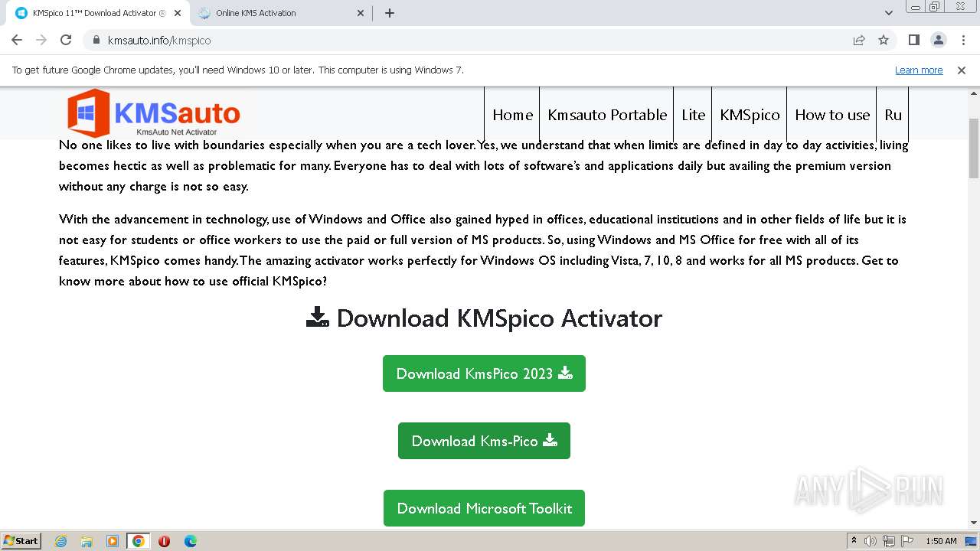Open Windows Explorer folder in taskbar
The height and width of the screenshot is (551, 980).
click(87, 541)
